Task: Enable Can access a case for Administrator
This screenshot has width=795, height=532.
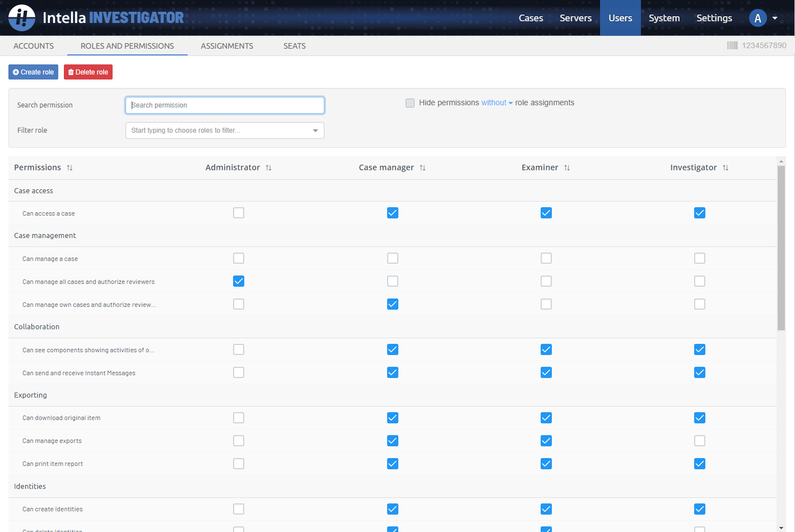Action: click(239, 213)
